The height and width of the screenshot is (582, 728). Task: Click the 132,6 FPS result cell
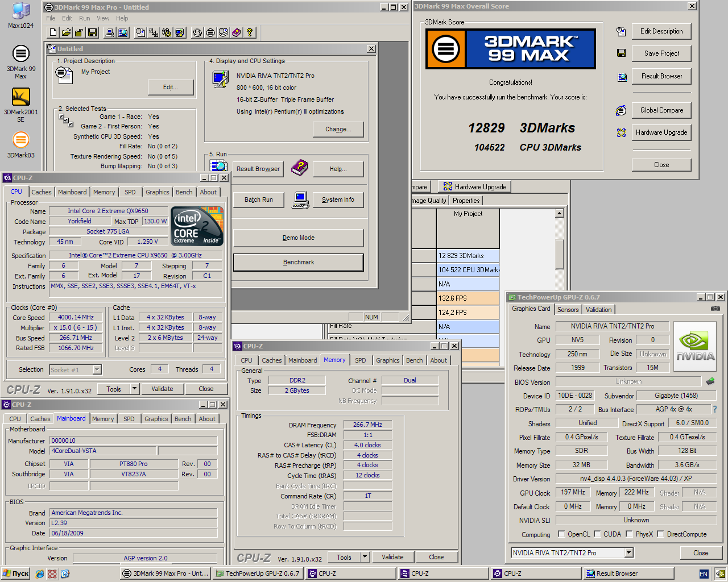[468, 298]
